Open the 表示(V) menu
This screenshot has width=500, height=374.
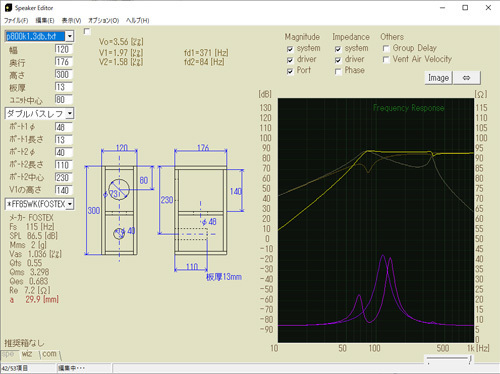pyautogui.click(x=71, y=21)
